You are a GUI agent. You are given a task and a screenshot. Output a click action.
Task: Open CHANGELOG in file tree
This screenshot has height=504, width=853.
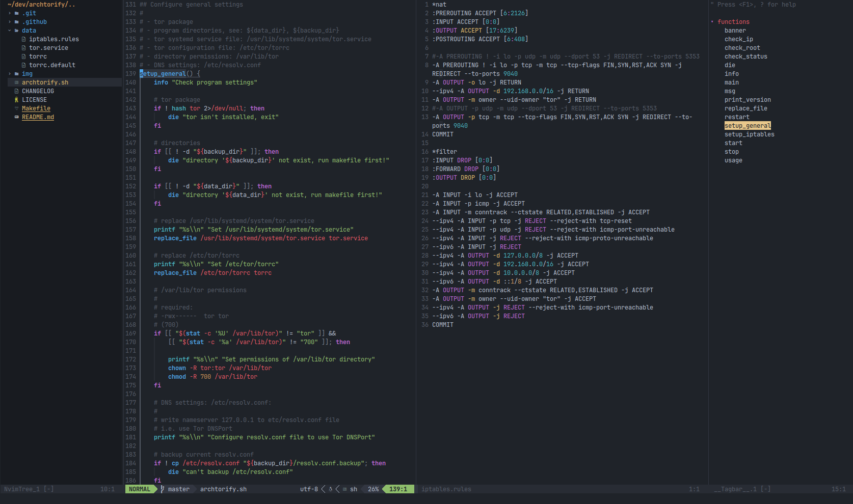pyautogui.click(x=38, y=91)
